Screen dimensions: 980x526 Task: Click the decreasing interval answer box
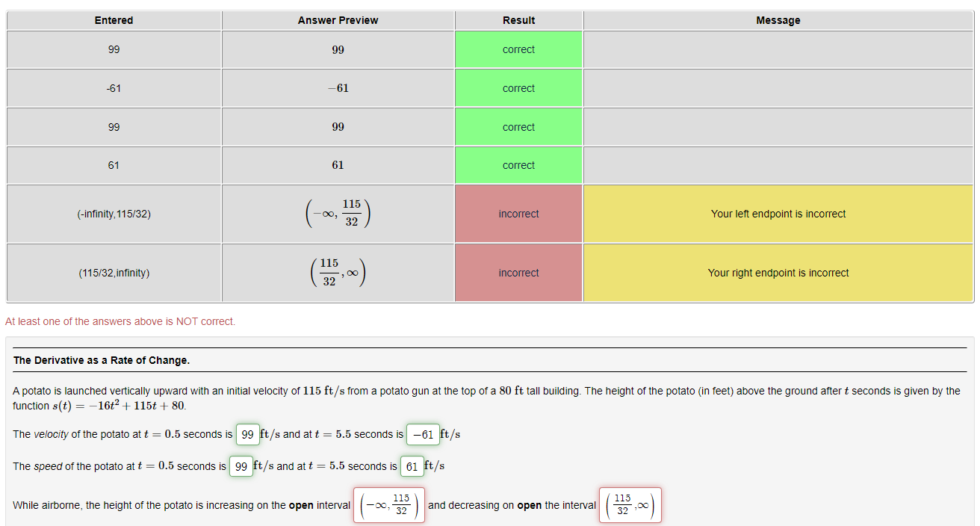pos(630,504)
